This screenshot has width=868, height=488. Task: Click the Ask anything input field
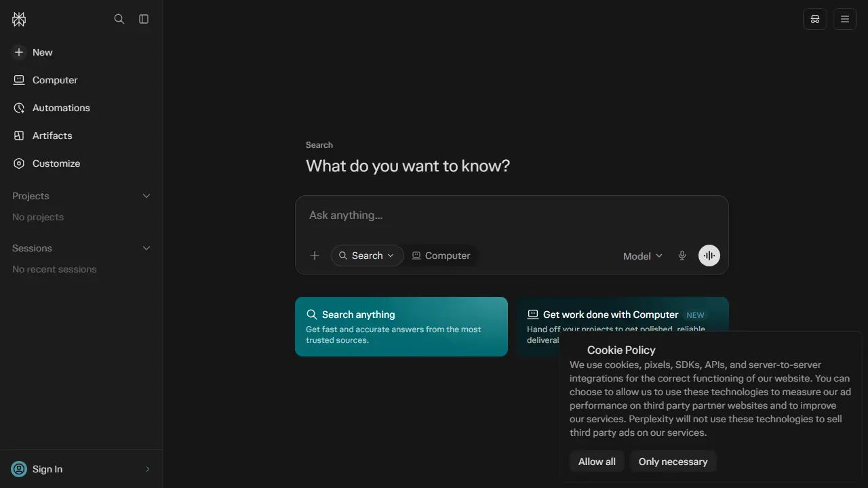pyautogui.click(x=512, y=216)
